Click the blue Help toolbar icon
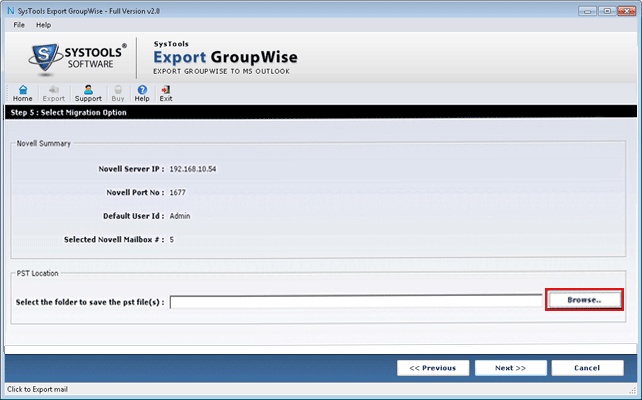The height and width of the screenshot is (400, 642). coord(142,93)
